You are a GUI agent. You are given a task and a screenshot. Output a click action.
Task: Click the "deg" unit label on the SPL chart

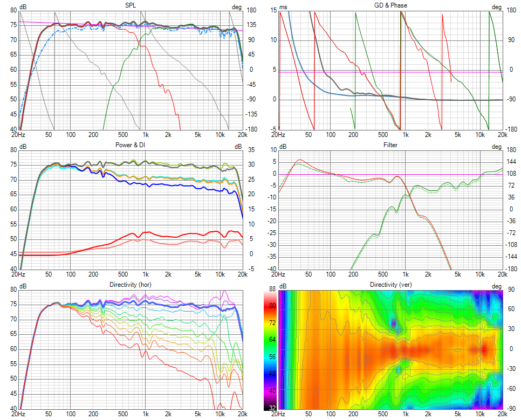(237, 8)
